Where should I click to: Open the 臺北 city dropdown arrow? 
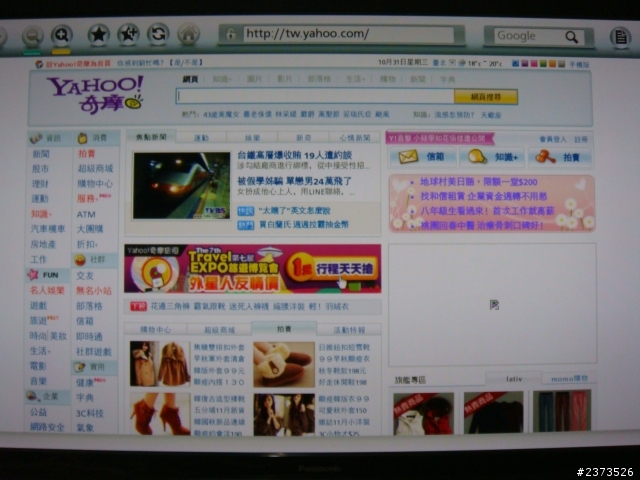(452, 63)
